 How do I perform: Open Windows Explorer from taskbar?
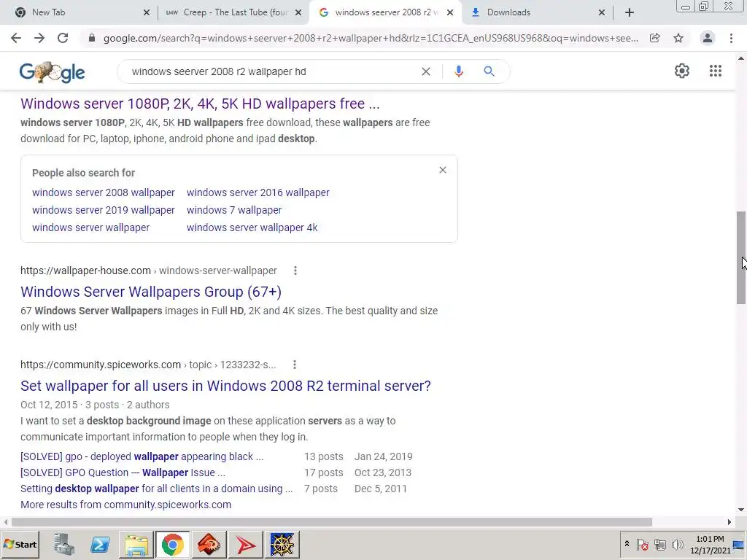[136, 544]
